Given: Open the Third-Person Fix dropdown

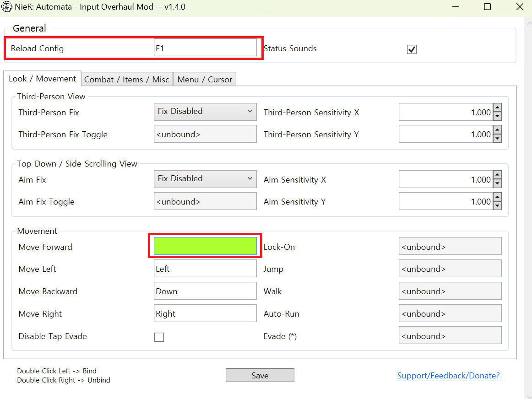Looking at the screenshot, I should [205, 112].
